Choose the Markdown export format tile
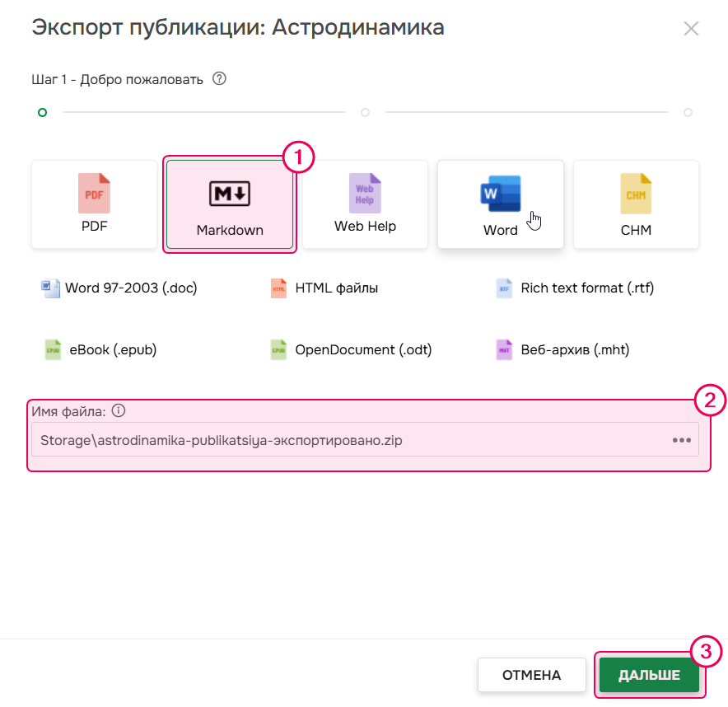728x707 pixels. point(230,204)
